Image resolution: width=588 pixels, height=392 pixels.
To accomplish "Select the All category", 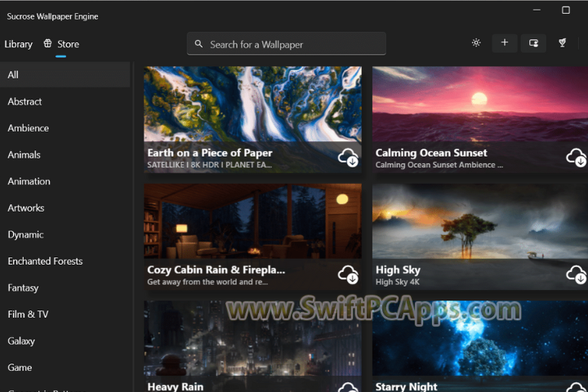I will tap(65, 74).
